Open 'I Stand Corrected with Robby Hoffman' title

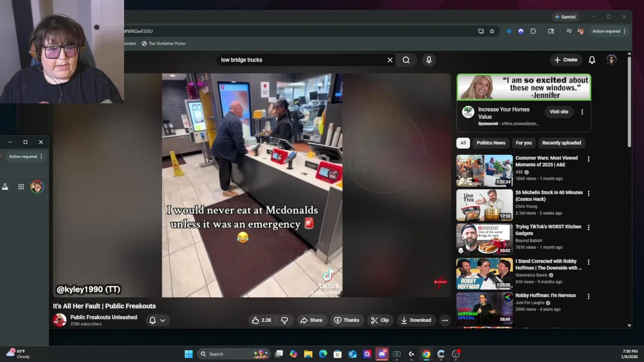tap(548, 264)
